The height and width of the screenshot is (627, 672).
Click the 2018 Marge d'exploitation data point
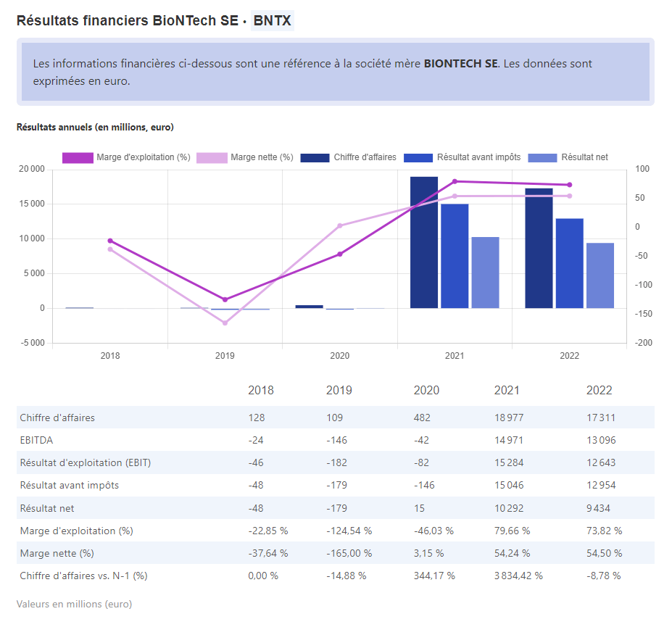click(x=110, y=241)
